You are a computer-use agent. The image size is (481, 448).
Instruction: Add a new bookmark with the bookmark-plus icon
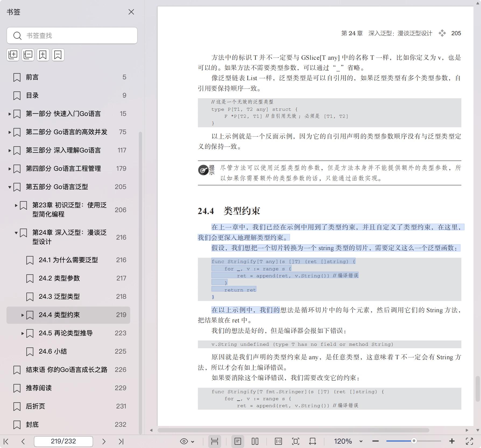click(43, 55)
